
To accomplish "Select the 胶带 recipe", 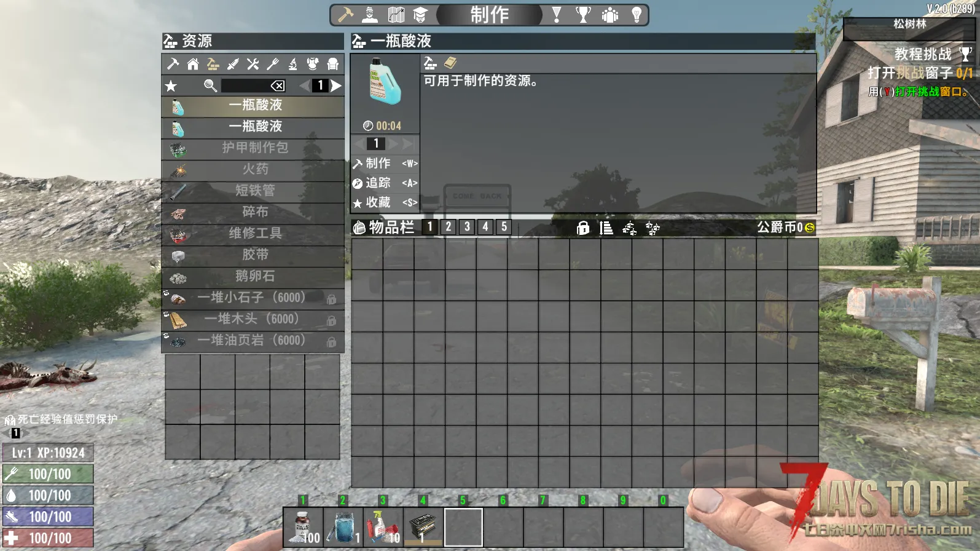I will click(x=253, y=256).
